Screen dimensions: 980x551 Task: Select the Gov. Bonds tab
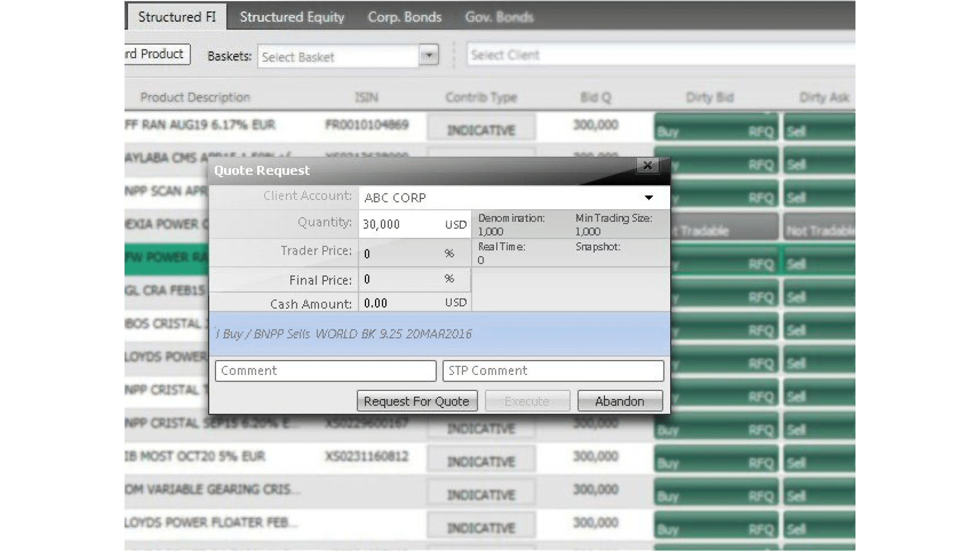(499, 17)
